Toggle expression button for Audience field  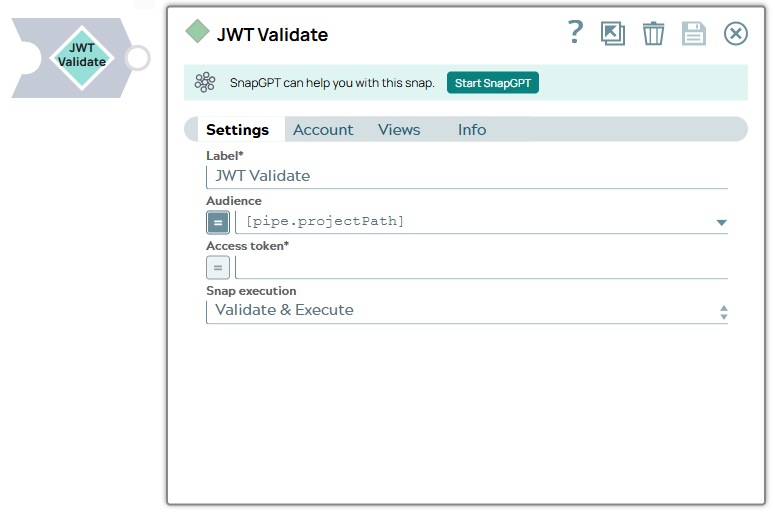(x=218, y=222)
